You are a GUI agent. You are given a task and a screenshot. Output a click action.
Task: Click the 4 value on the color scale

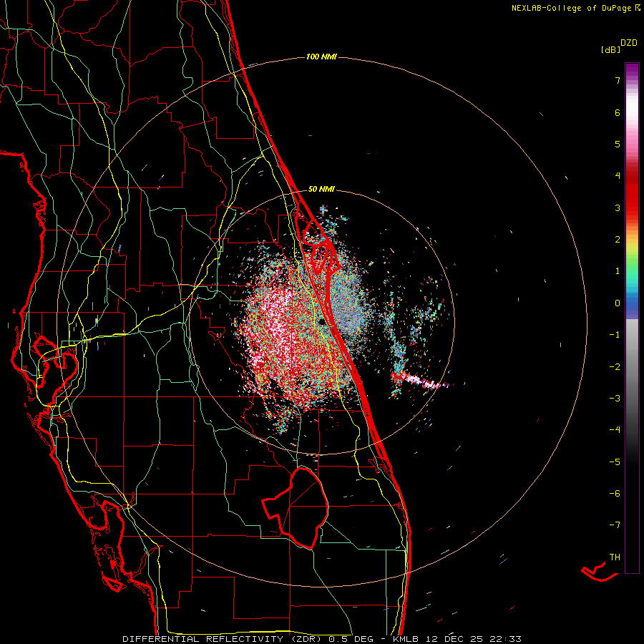(x=618, y=176)
